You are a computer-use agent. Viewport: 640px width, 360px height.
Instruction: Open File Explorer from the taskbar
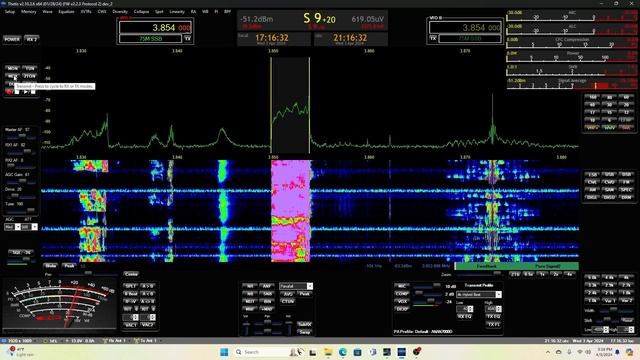click(x=328, y=352)
